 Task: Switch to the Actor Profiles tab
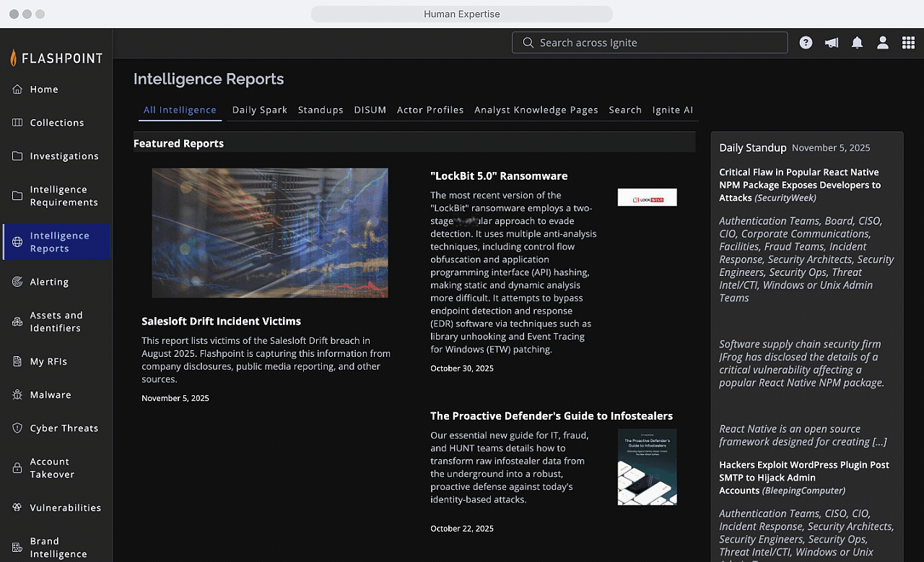pyautogui.click(x=430, y=110)
